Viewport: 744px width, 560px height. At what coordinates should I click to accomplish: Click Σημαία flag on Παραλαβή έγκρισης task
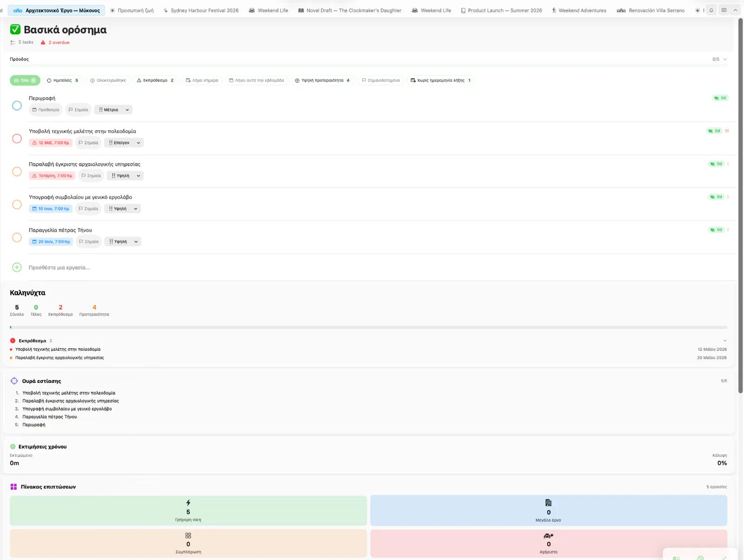pos(91,176)
